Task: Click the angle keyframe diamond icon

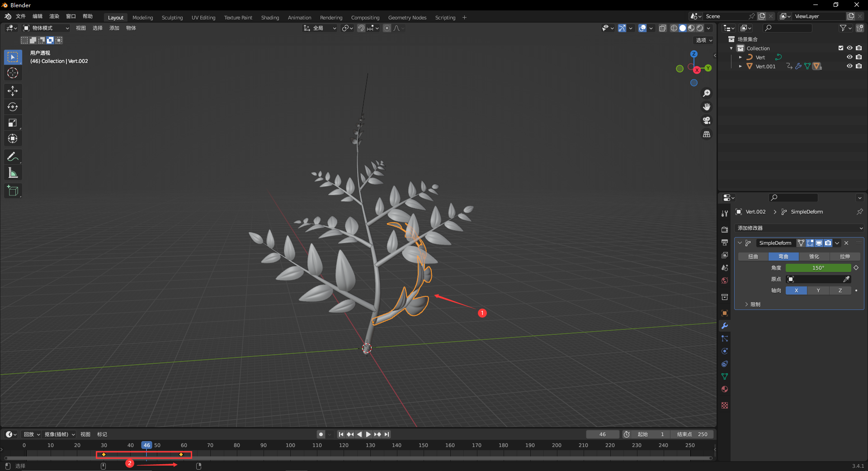Action: coord(856,268)
